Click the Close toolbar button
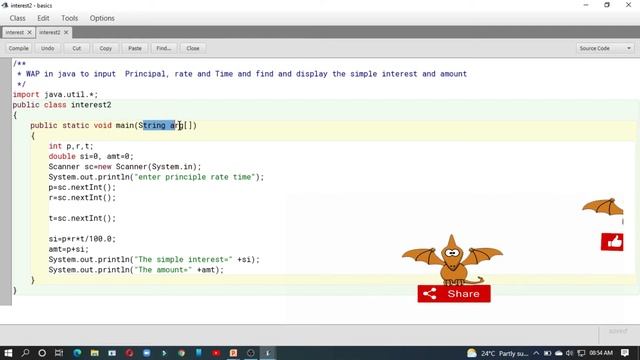The height and width of the screenshot is (360, 640). point(193,48)
